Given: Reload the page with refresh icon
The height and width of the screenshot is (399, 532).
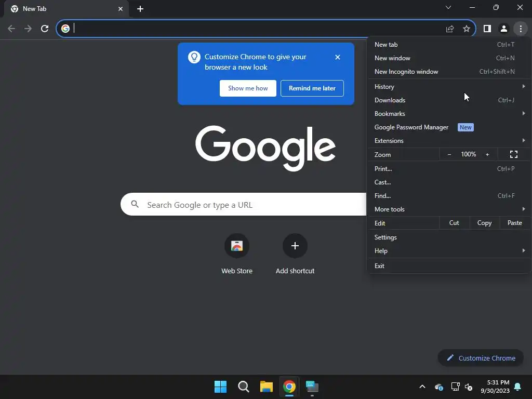Looking at the screenshot, I should (45, 29).
